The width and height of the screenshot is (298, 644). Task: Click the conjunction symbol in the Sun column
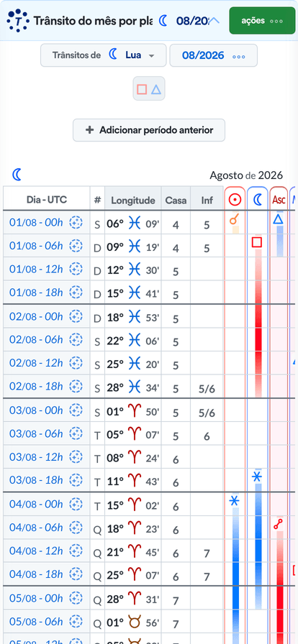coord(235,220)
